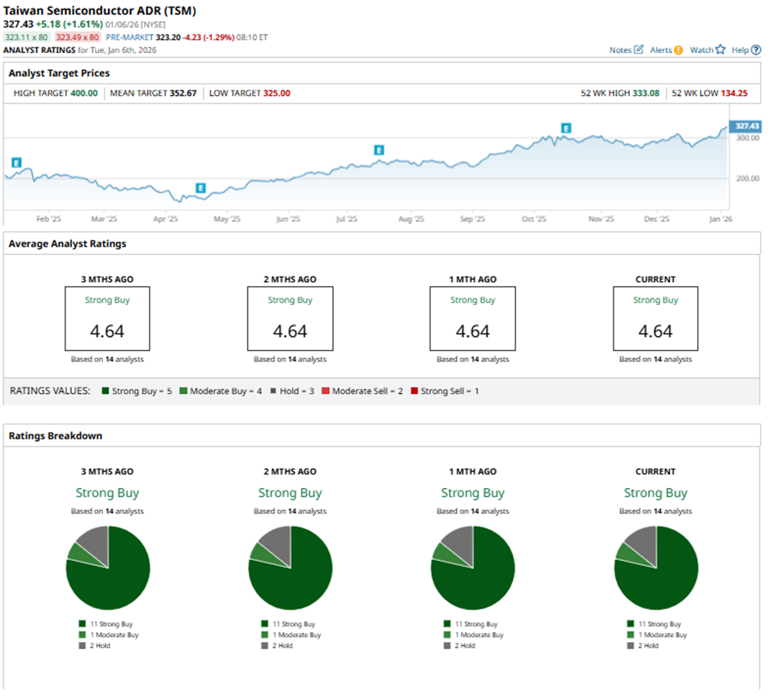Image resolution: width=769 pixels, height=700 pixels.
Task: Click the earnings marker near April '25
Action: pos(200,188)
